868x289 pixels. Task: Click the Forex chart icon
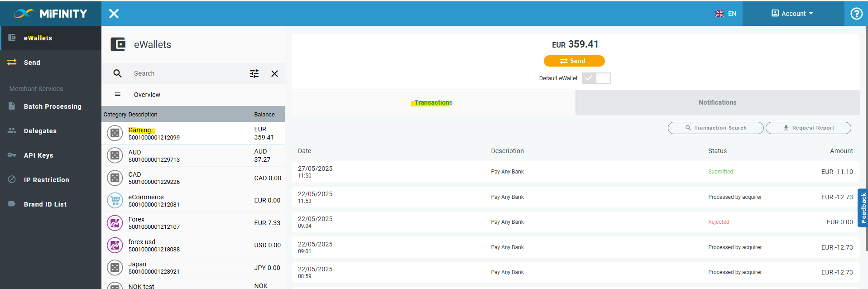pos(115,223)
